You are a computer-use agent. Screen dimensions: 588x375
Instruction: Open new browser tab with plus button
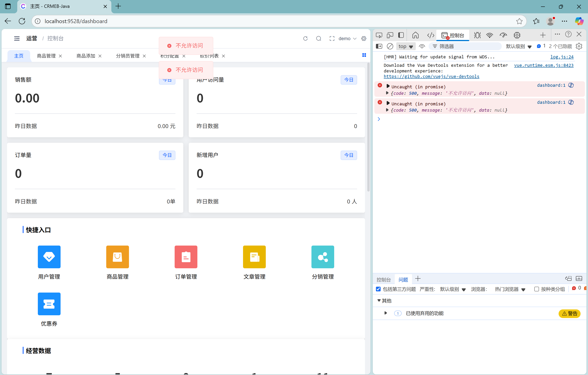[118, 6]
